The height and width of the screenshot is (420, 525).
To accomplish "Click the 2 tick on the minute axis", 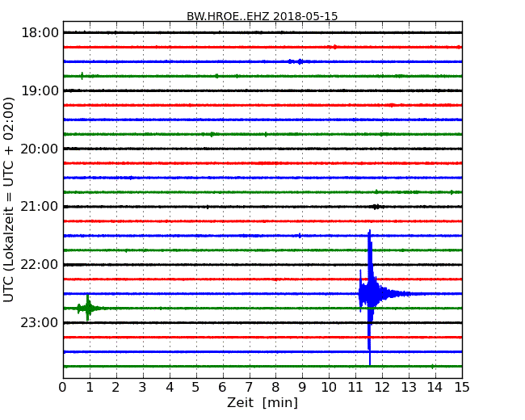I will coord(115,388).
